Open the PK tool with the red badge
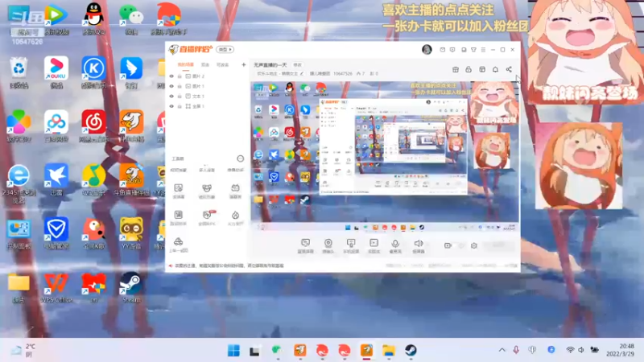Viewport: 644px width, 362px height. (x=207, y=218)
